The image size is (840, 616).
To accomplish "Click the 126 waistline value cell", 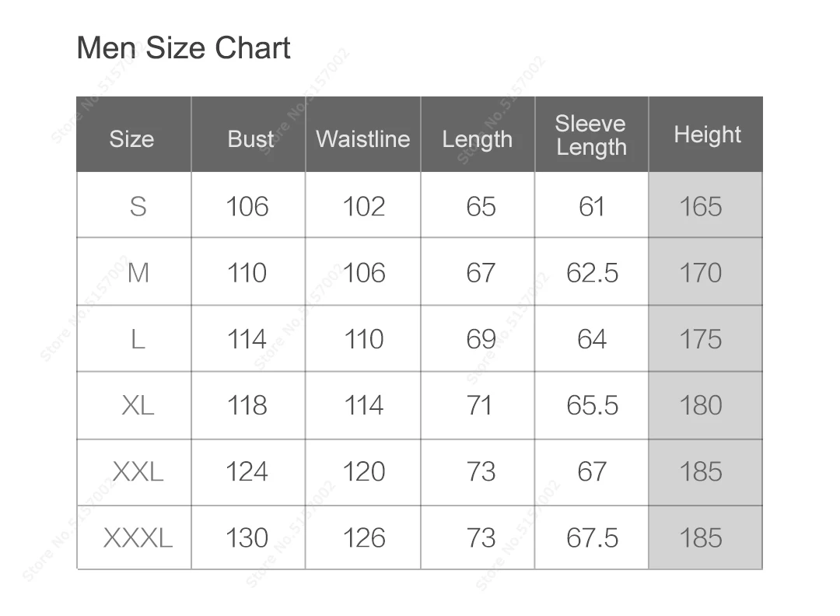I will (363, 537).
